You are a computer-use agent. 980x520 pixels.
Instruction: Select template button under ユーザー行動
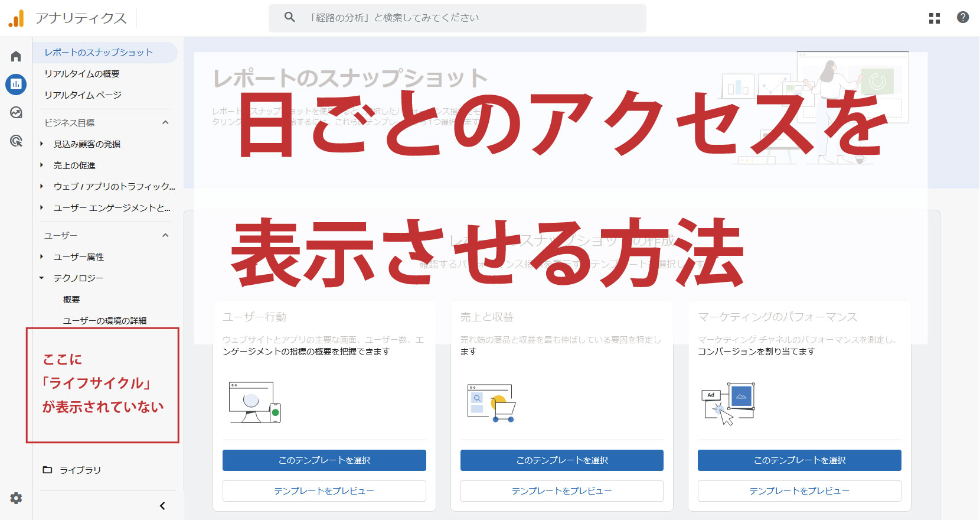tap(324, 460)
